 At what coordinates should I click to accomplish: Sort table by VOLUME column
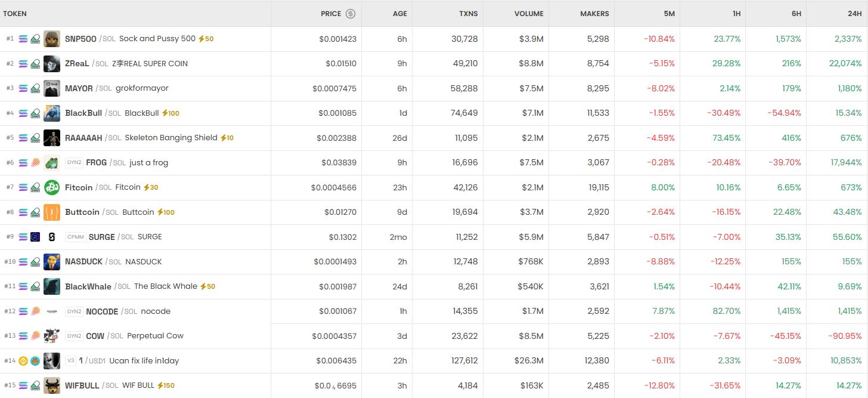pos(529,14)
